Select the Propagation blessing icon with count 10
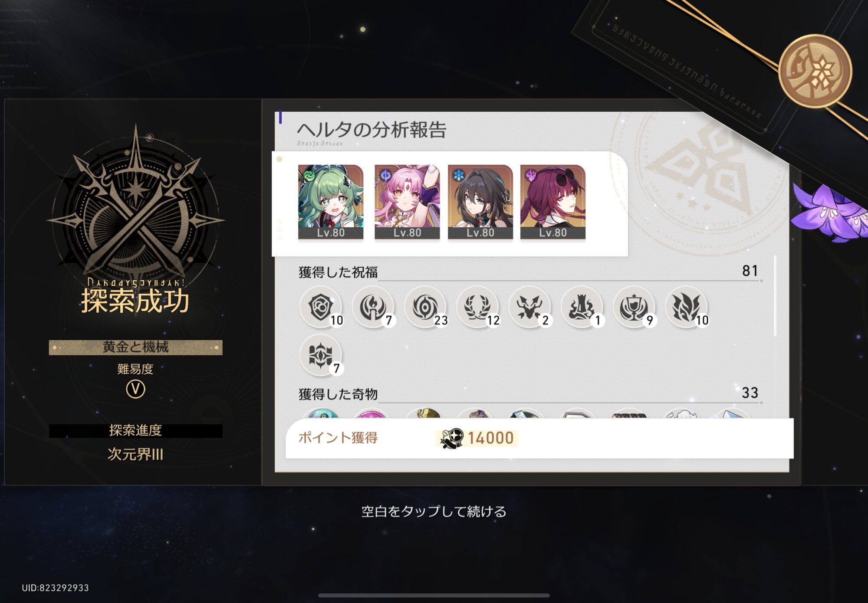The height and width of the screenshot is (603, 868). 687,307
